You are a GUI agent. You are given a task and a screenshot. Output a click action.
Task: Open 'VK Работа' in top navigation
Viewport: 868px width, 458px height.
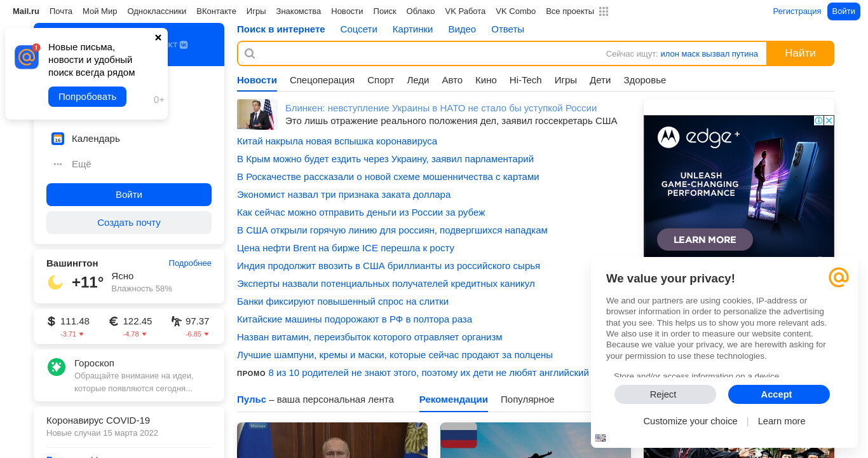click(x=465, y=11)
